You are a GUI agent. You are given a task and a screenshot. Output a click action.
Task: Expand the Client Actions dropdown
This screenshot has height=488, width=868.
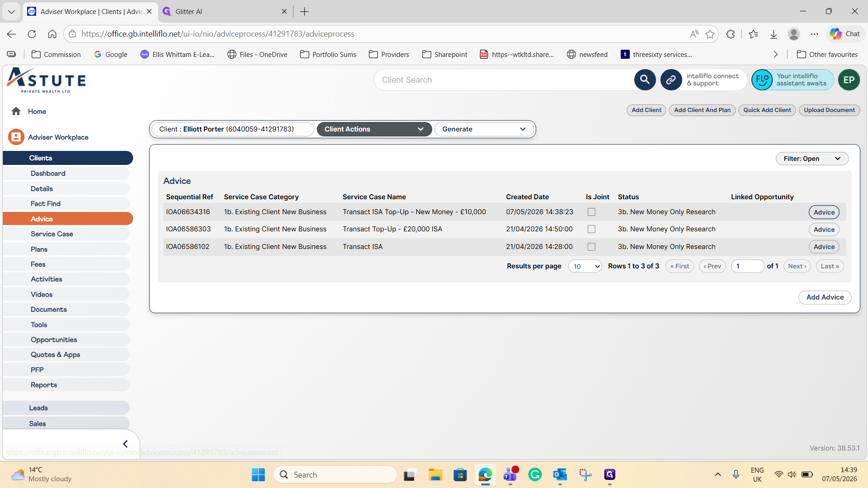click(374, 129)
